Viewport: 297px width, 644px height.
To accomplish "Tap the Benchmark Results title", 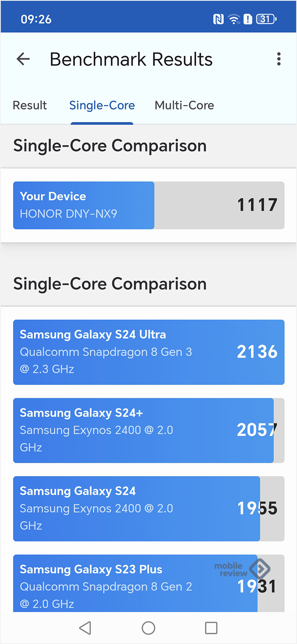I will pyautogui.click(x=131, y=59).
